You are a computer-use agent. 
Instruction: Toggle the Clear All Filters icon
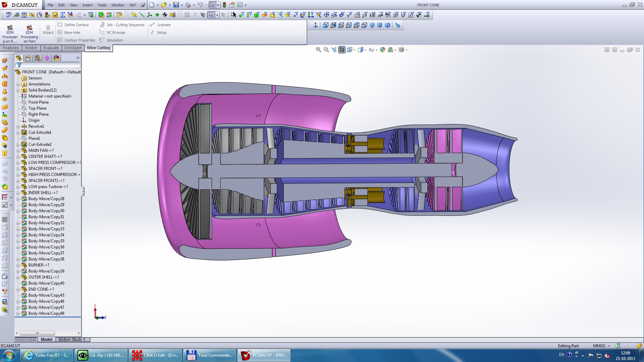click(195, 15)
